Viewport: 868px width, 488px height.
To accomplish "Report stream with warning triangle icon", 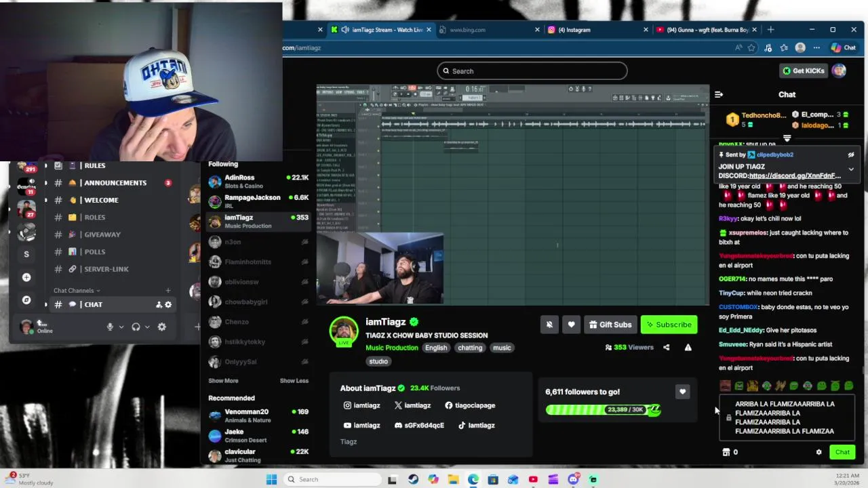I will (688, 348).
